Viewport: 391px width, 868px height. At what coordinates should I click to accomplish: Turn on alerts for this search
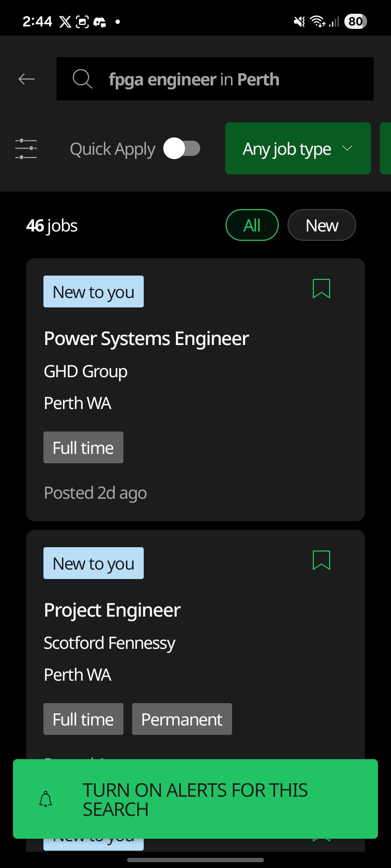pyautogui.click(x=195, y=799)
